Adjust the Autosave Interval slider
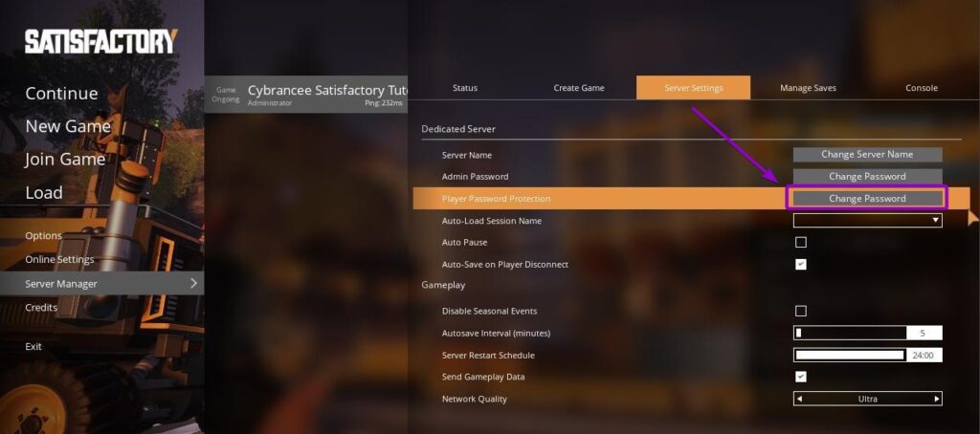This screenshot has width=980, height=434. tap(850, 334)
